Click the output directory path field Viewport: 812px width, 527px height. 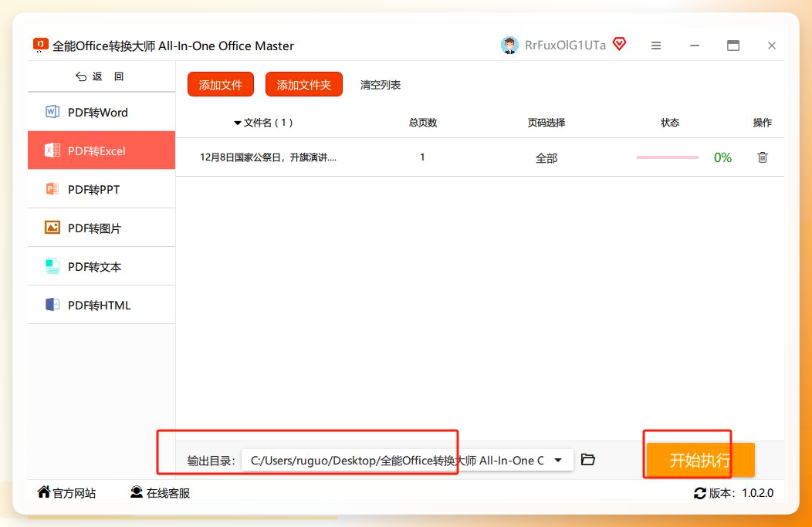(x=407, y=460)
